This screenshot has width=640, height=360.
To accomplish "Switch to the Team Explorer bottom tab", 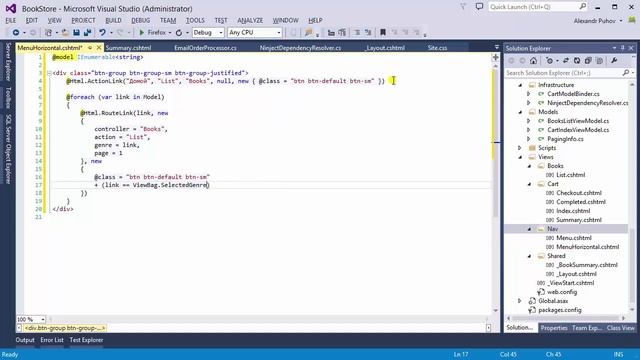I will pyautogui.click(x=587, y=328).
